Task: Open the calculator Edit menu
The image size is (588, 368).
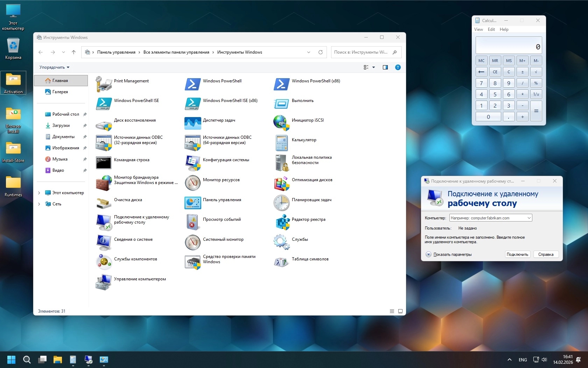Action: click(491, 29)
